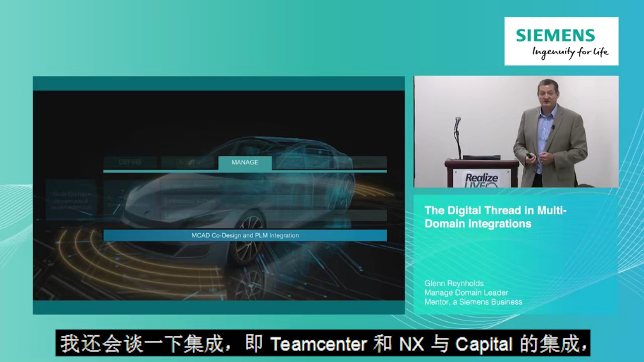Click the title The Digital Thread in Multi-Domain Integrations

pos(495,217)
